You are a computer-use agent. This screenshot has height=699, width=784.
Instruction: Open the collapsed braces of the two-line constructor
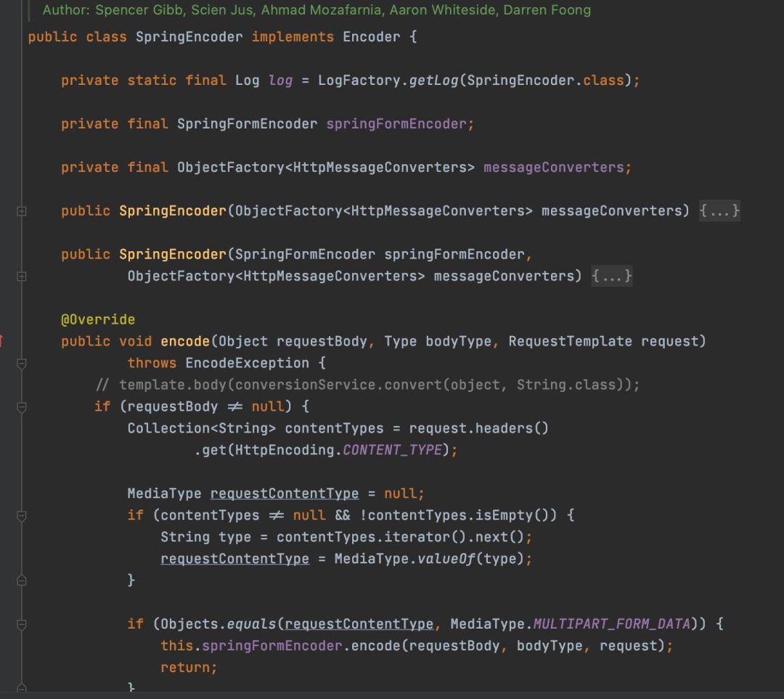612,276
